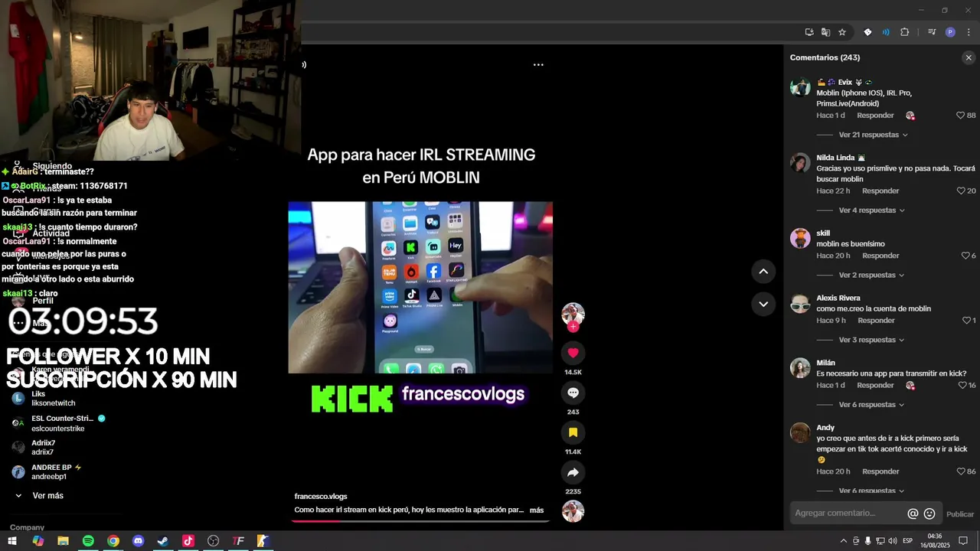980x551 pixels.
Task: Open Windows Start menu
Action: tap(12, 541)
